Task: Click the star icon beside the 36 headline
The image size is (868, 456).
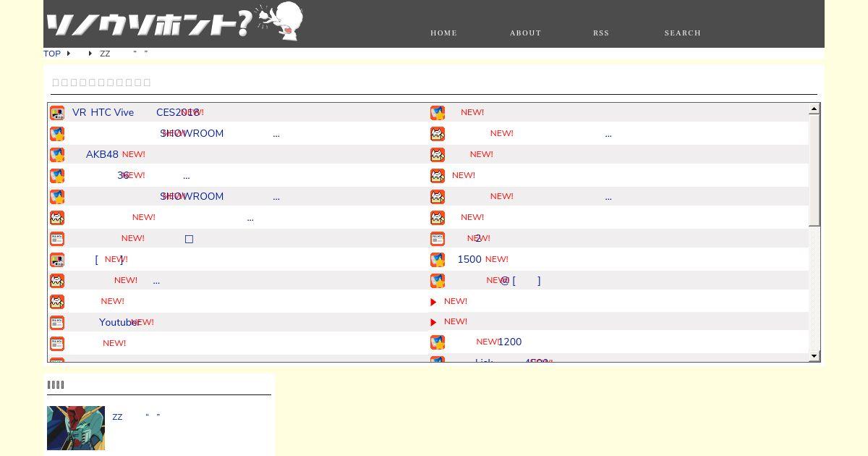Action: pyautogui.click(x=57, y=176)
